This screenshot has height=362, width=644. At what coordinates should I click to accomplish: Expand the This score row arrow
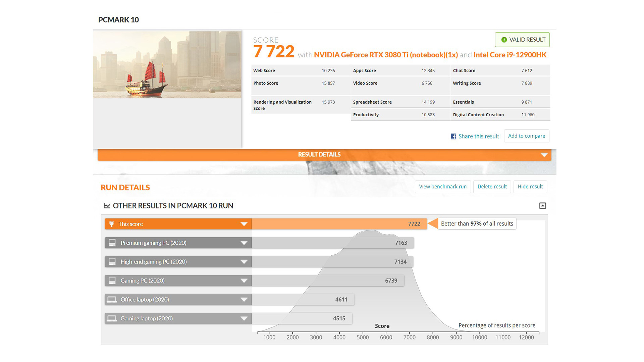click(244, 224)
